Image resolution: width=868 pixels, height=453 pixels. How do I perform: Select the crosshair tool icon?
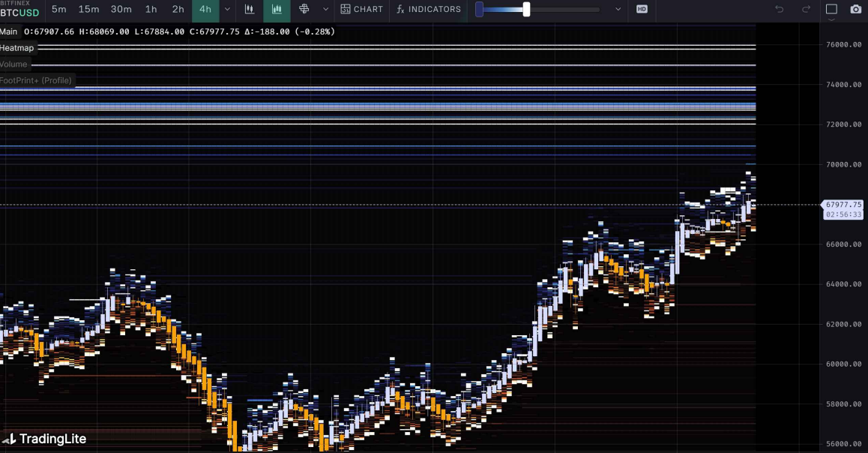point(304,9)
